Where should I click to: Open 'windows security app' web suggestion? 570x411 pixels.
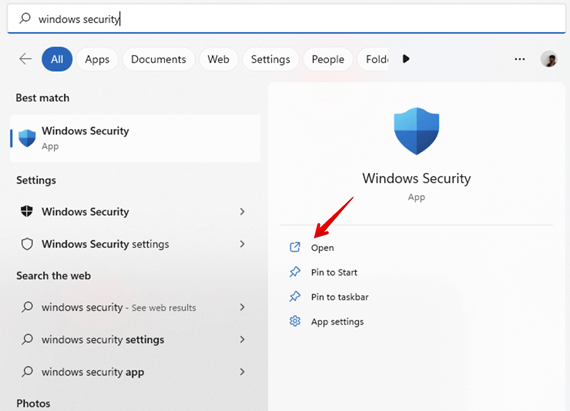point(135,372)
